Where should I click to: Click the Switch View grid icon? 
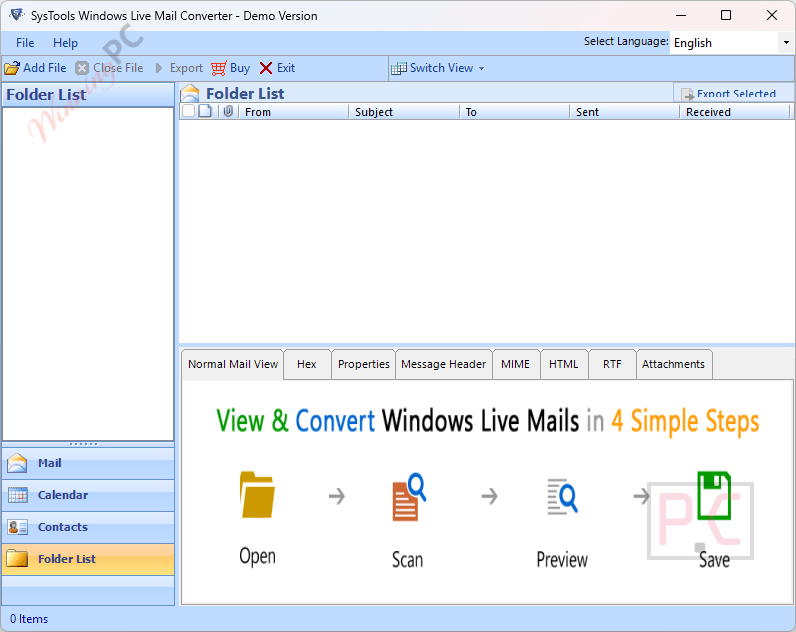tap(399, 68)
